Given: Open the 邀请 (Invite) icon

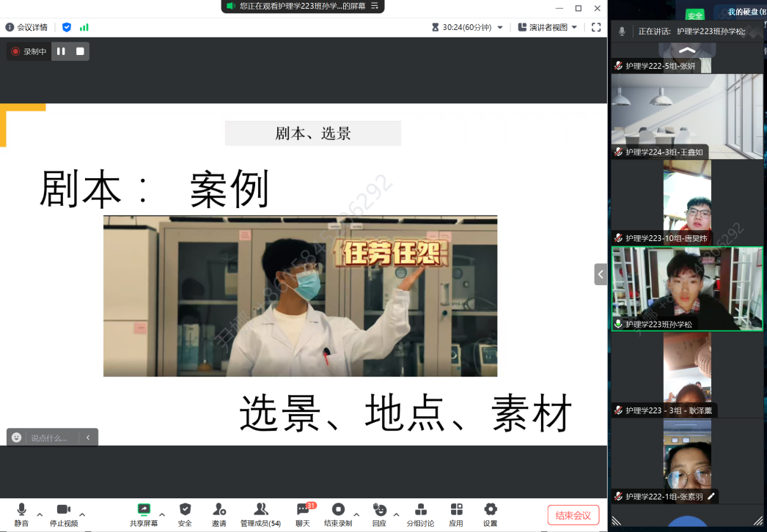Looking at the screenshot, I should (219, 510).
